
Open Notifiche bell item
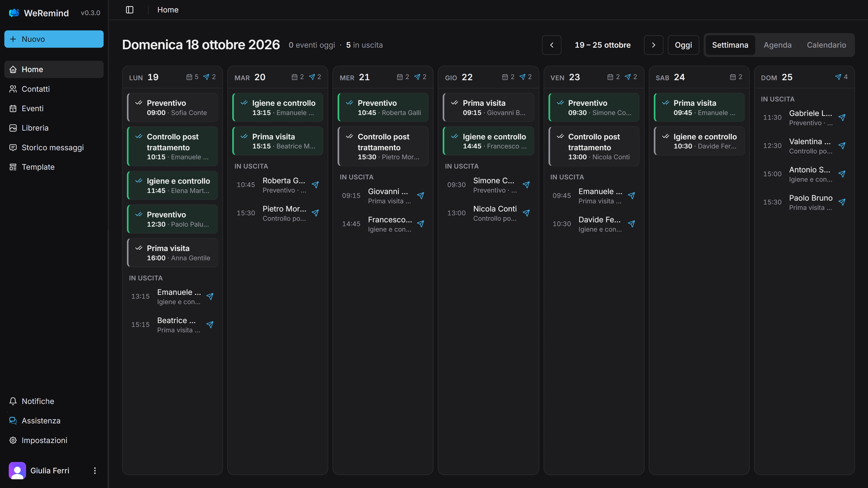click(54, 401)
